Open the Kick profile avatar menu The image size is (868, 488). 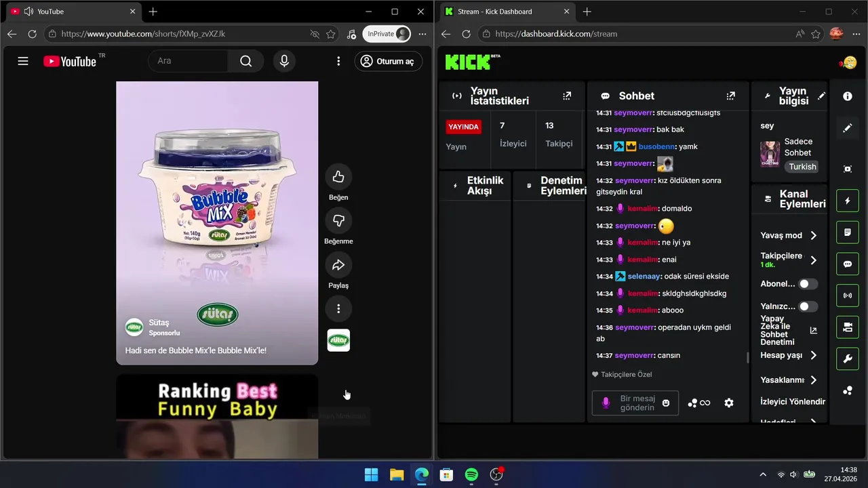[848, 62]
